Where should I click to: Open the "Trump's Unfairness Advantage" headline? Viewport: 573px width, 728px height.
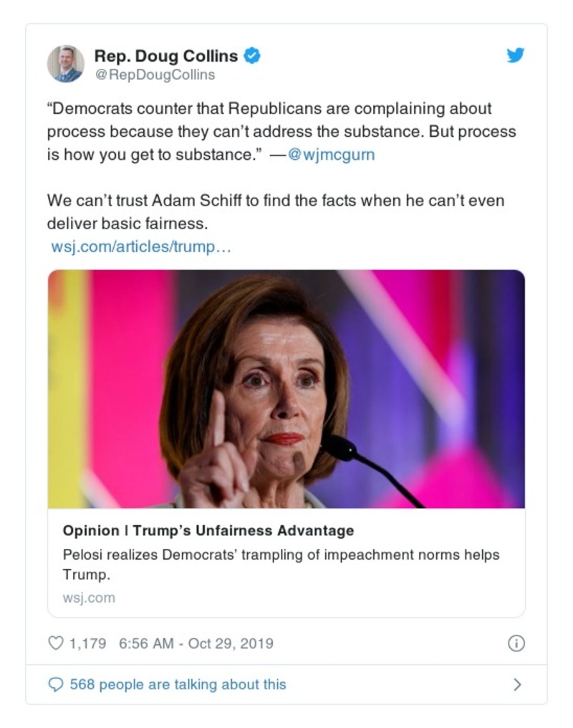point(208,531)
